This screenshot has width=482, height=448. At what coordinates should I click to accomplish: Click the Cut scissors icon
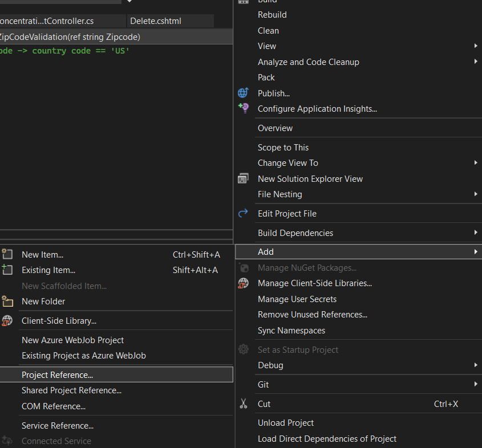pos(244,404)
